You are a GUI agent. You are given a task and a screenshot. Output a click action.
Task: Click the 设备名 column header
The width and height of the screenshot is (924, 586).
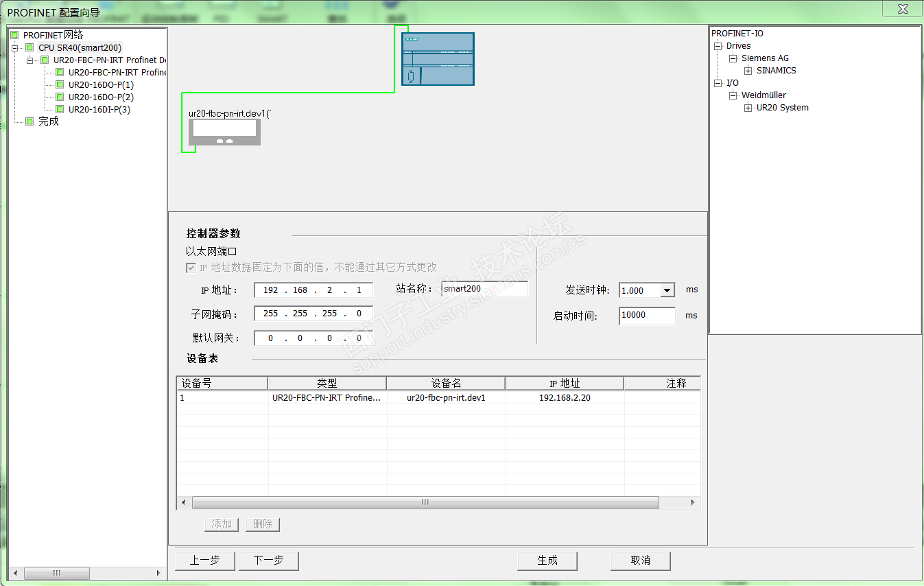click(446, 383)
